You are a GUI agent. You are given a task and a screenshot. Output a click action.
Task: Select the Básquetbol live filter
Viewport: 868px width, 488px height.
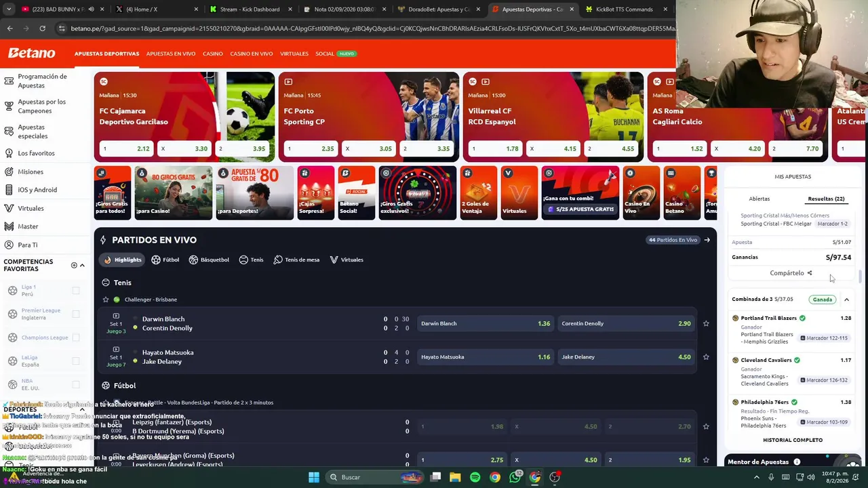coord(209,260)
